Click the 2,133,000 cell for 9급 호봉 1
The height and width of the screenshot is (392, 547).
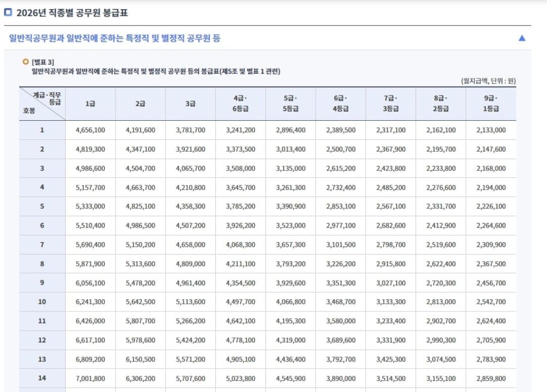pyautogui.click(x=491, y=130)
